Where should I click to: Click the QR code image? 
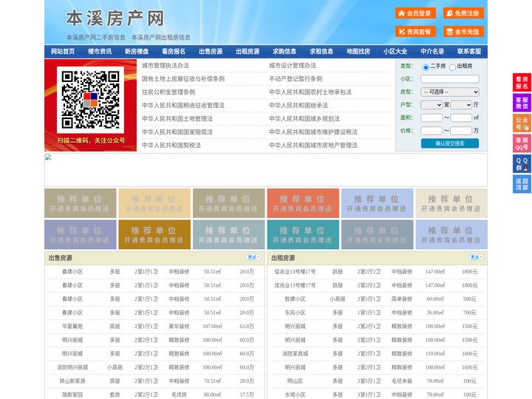click(90, 100)
